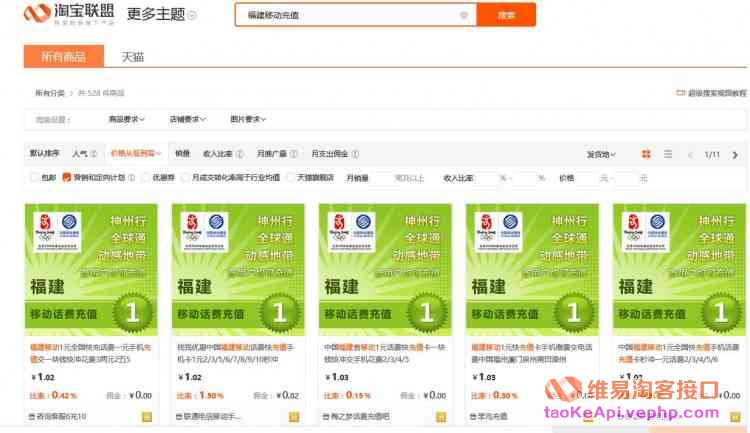The width and height of the screenshot is (750, 433).
Task: Open the 商品要求 filter dropdown
Action: [127, 119]
